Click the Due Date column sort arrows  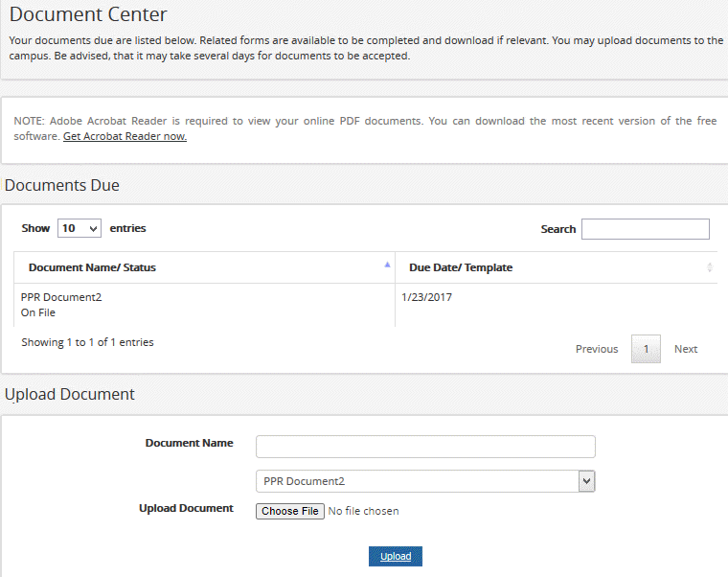click(709, 267)
